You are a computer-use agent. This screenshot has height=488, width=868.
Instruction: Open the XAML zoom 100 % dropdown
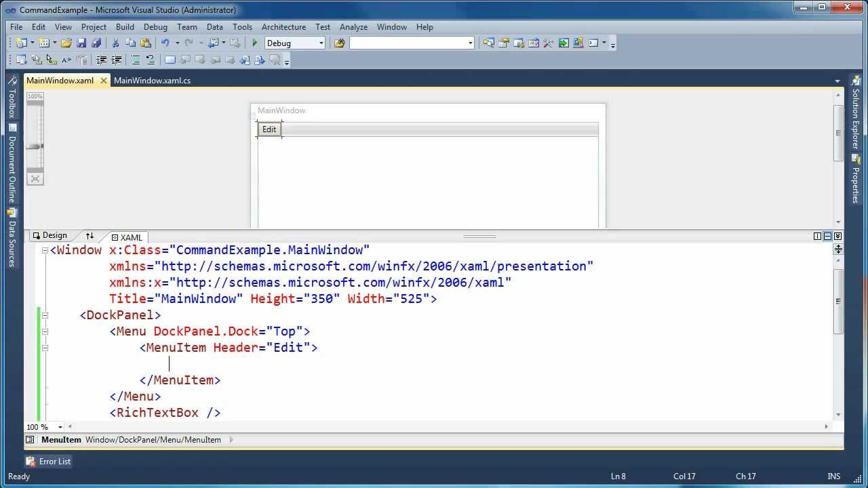pos(60,427)
